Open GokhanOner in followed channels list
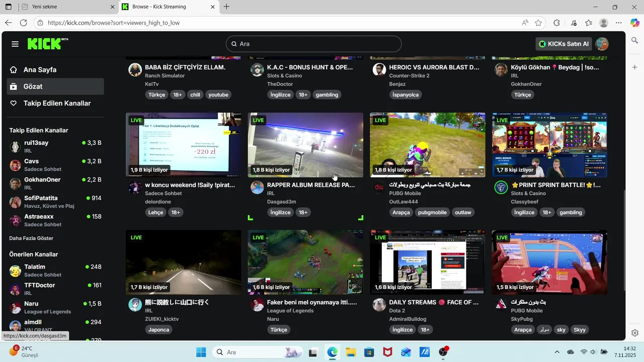 pyautogui.click(x=55, y=183)
